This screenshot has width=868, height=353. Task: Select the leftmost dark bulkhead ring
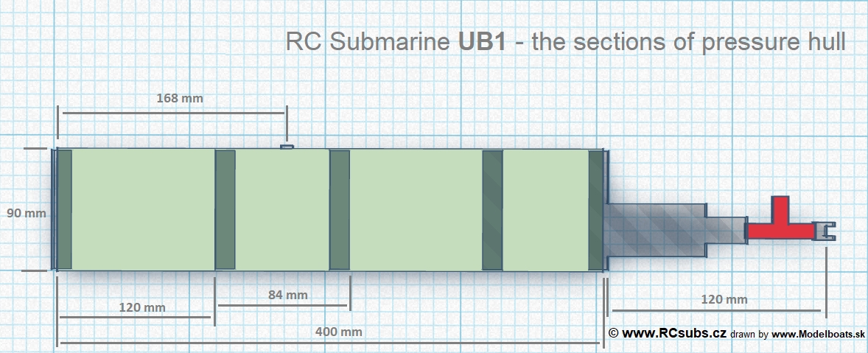coord(64,209)
